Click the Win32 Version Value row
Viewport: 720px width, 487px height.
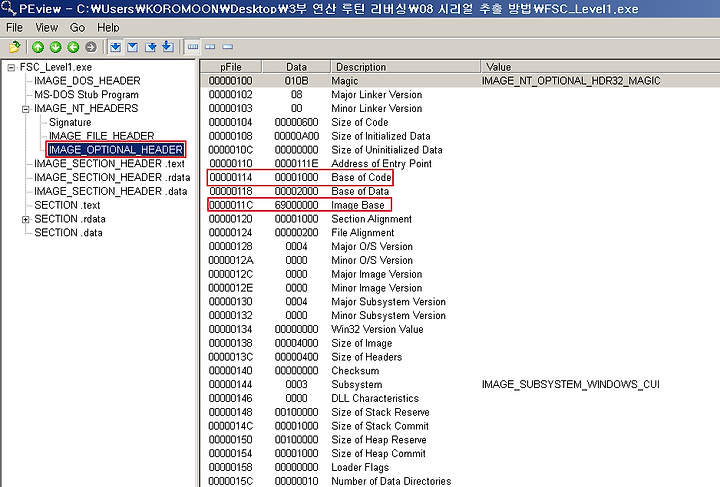(x=461, y=329)
